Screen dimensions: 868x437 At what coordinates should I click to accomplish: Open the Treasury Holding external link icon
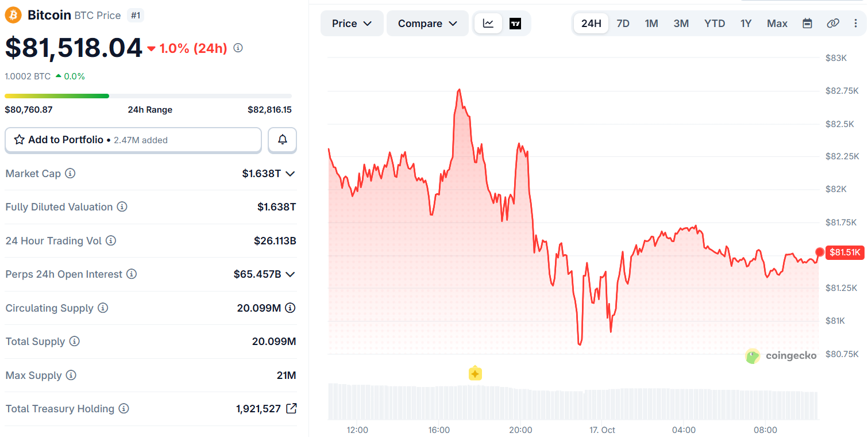pos(291,409)
